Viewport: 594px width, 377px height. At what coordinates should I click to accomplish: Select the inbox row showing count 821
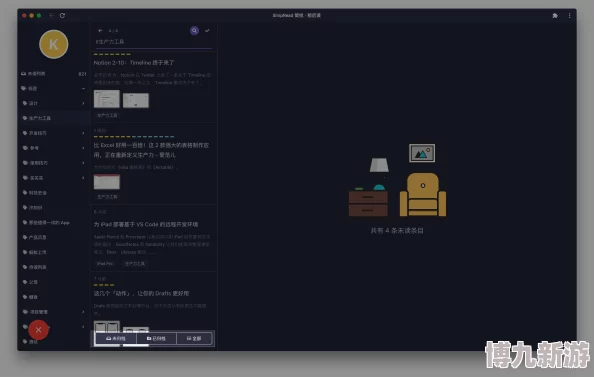pos(53,74)
